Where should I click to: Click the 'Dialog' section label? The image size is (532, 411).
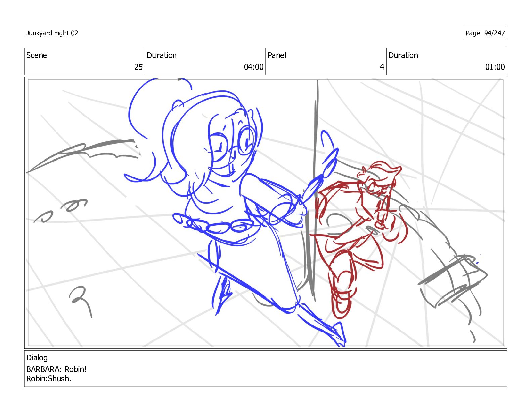37,358
